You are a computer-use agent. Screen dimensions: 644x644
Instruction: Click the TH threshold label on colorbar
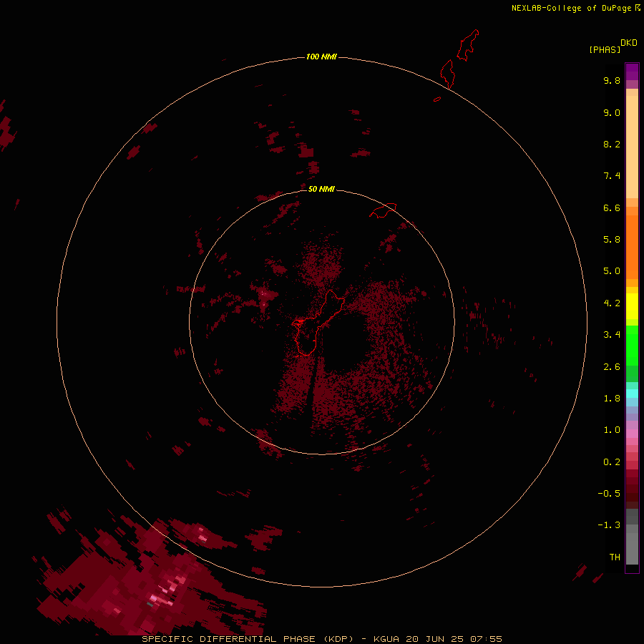tap(615, 557)
